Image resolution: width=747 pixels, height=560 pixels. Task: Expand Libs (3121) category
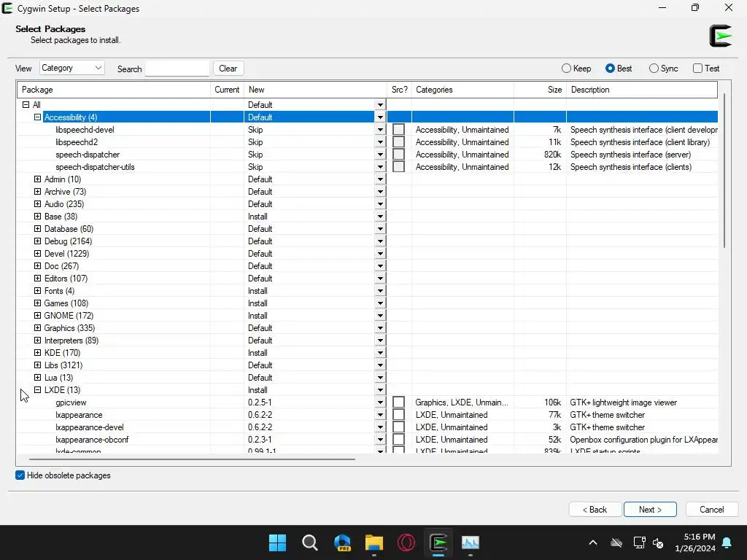point(38,365)
